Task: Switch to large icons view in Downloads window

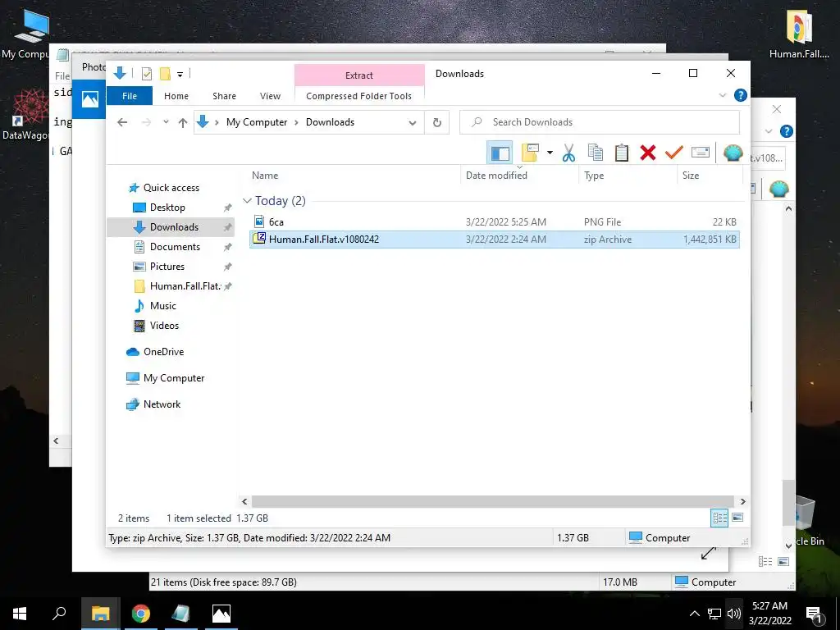Action: point(737,518)
